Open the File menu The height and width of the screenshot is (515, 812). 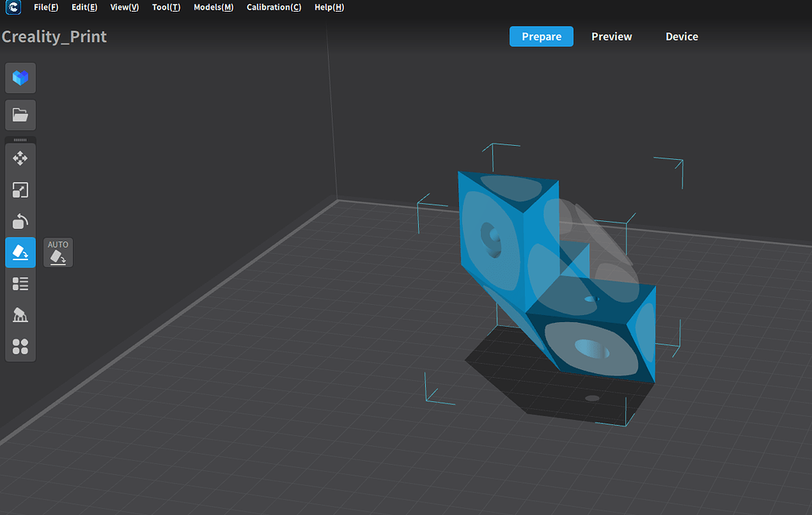[x=46, y=7]
